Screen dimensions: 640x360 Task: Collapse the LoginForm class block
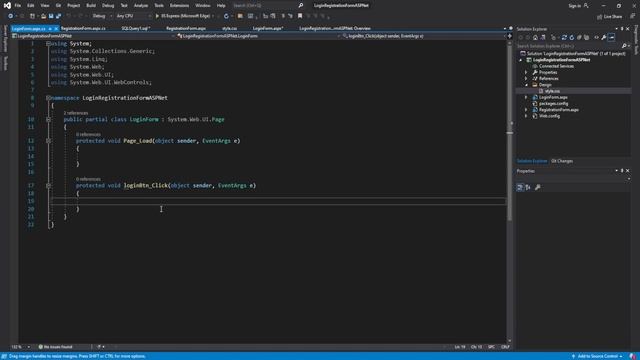click(x=48, y=120)
